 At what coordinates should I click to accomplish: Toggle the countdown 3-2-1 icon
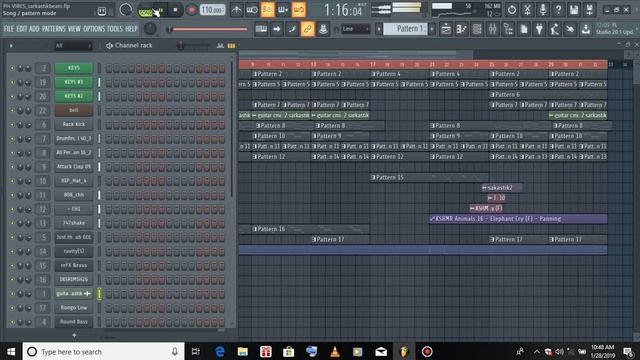[267, 10]
